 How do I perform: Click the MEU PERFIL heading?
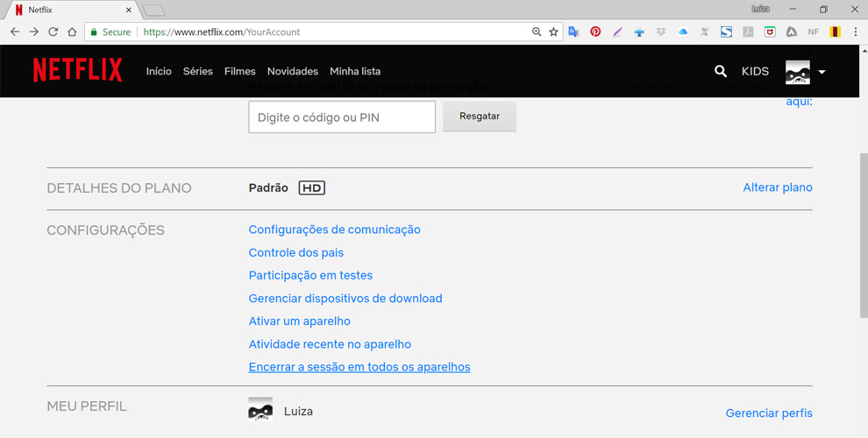coord(87,406)
